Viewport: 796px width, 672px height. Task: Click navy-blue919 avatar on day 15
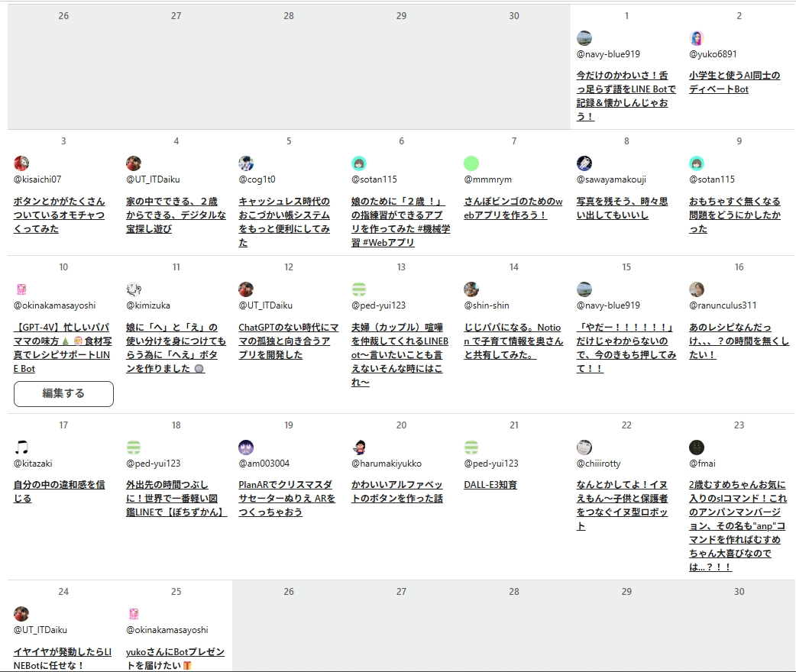coord(584,289)
